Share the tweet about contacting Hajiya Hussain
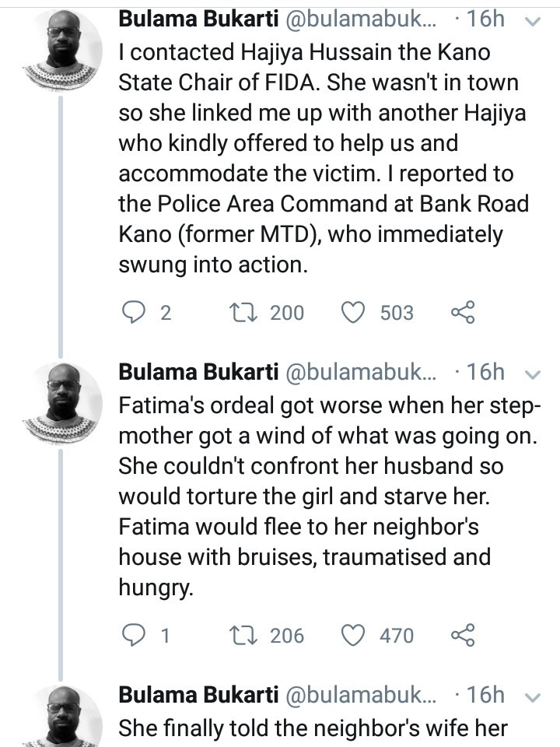560x747 pixels. (x=462, y=313)
